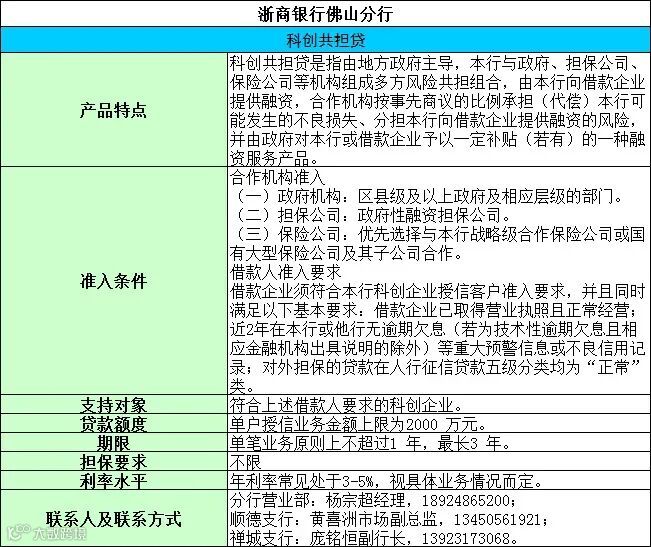Click the line 借款人准入要求

pyautogui.click(x=285, y=272)
